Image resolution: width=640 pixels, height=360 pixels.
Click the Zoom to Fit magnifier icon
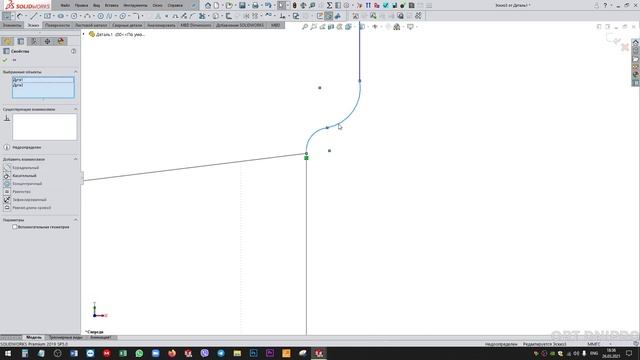coord(305,27)
